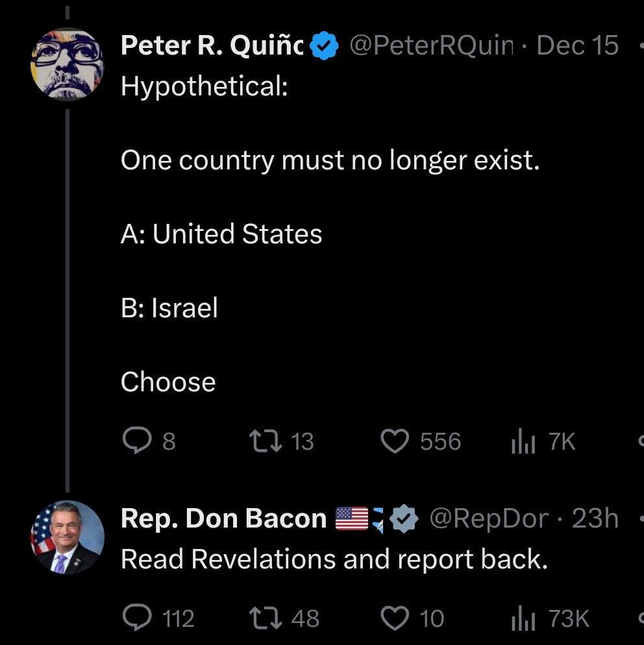Open Peter R. Quiñones display name link
This screenshot has height=645, width=644.
click(212, 45)
